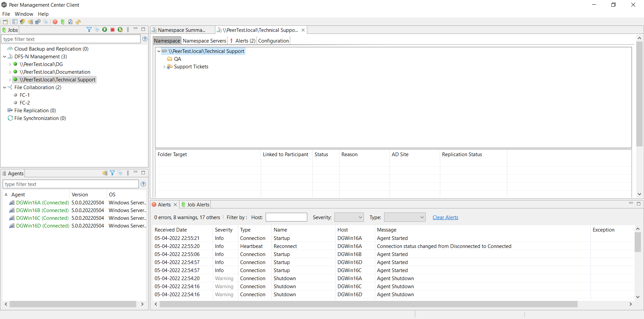Image resolution: width=644 pixels, height=319 pixels.
Task: Click the Alerts table horizontal scrollbar
Action: click(x=368, y=304)
